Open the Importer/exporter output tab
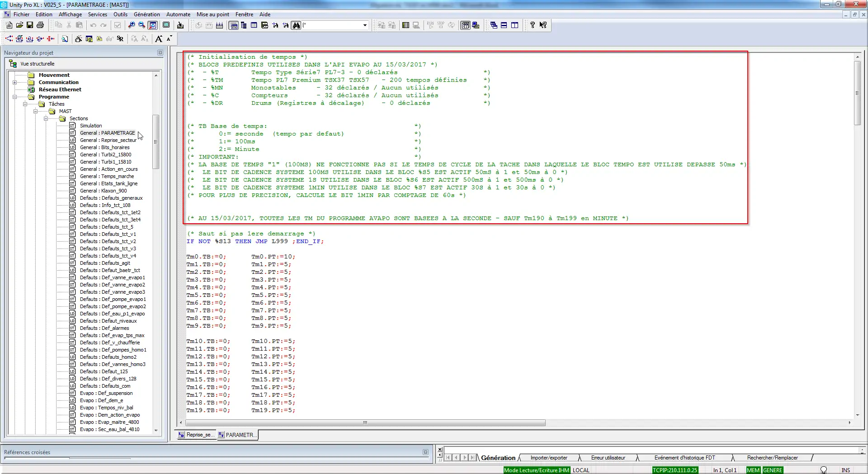This screenshot has width=868, height=474. (x=548, y=458)
